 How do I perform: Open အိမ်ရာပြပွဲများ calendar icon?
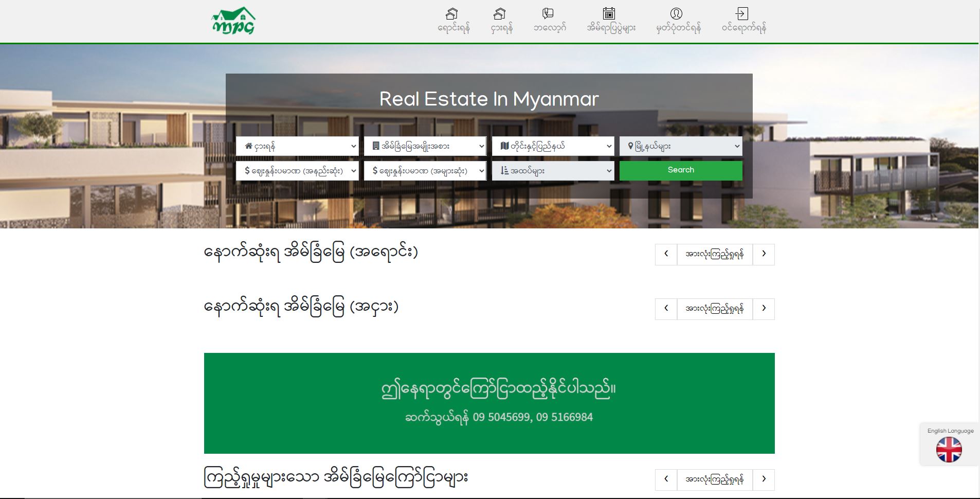coord(609,13)
